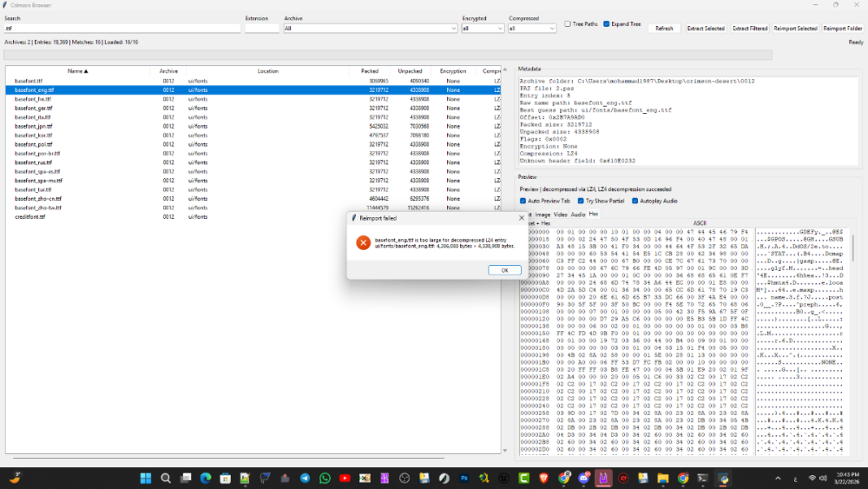
Task: Select the basefont_ger.ttf row
Action: pos(253,108)
